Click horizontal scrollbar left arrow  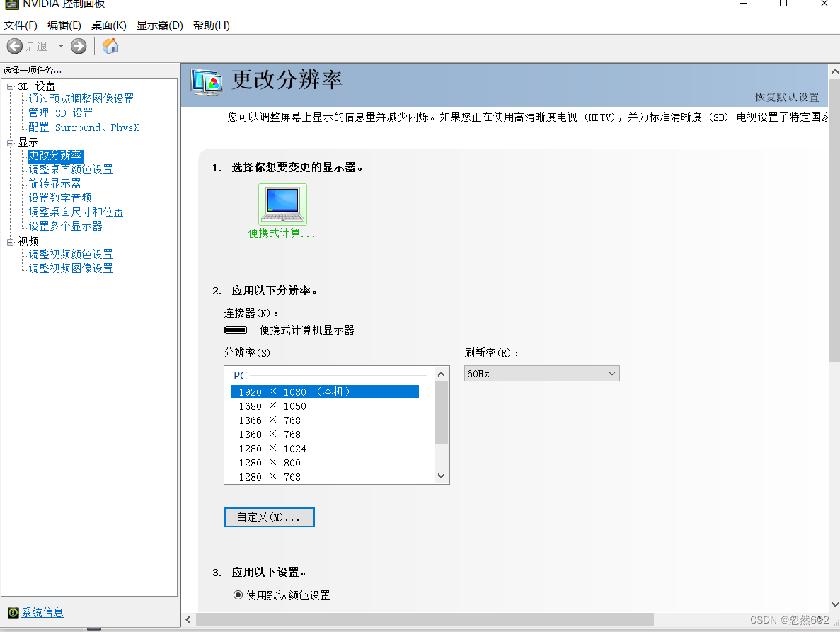coord(188,620)
